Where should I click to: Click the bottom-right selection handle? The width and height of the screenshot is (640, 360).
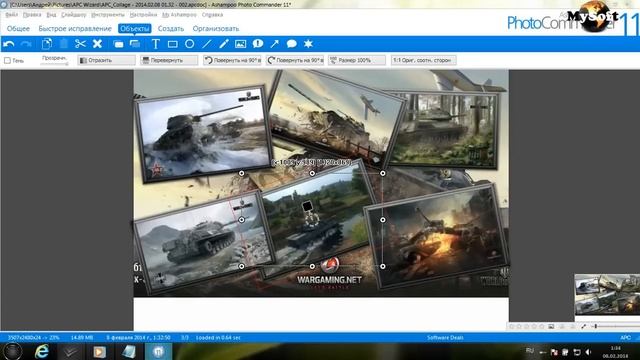(383, 267)
